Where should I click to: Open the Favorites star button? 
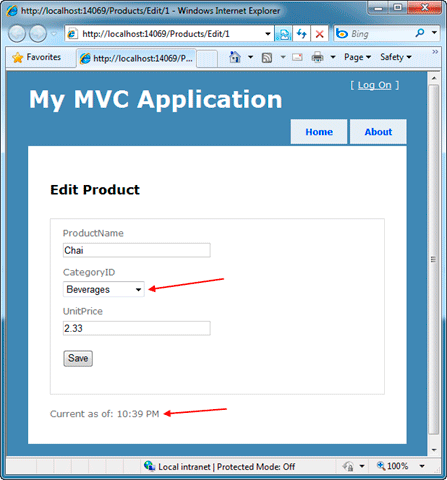click(x=36, y=57)
